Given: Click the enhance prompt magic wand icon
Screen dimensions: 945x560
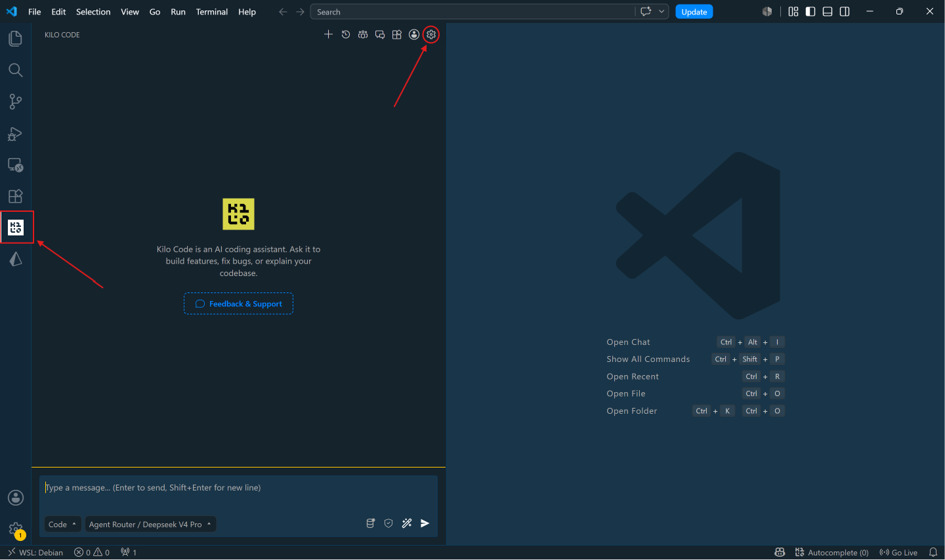Looking at the screenshot, I should (407, 523).
